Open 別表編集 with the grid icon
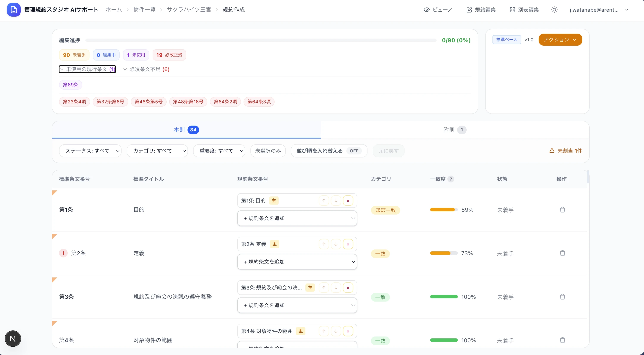This screenshot has height=355, width=644. coord(512,10)
